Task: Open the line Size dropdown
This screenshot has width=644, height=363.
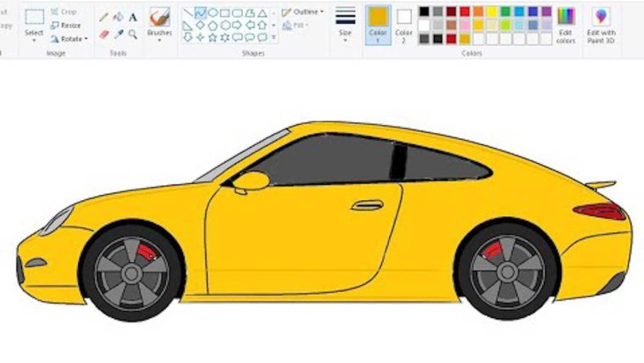Action: [345, 39]
